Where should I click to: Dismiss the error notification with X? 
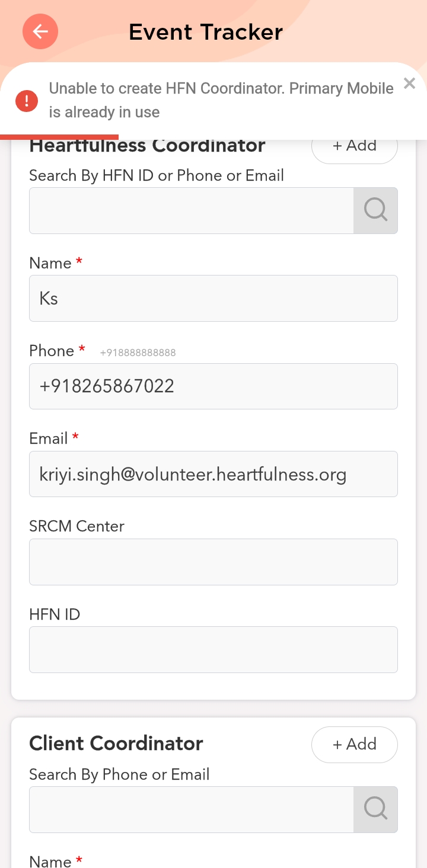pos(409,84)
